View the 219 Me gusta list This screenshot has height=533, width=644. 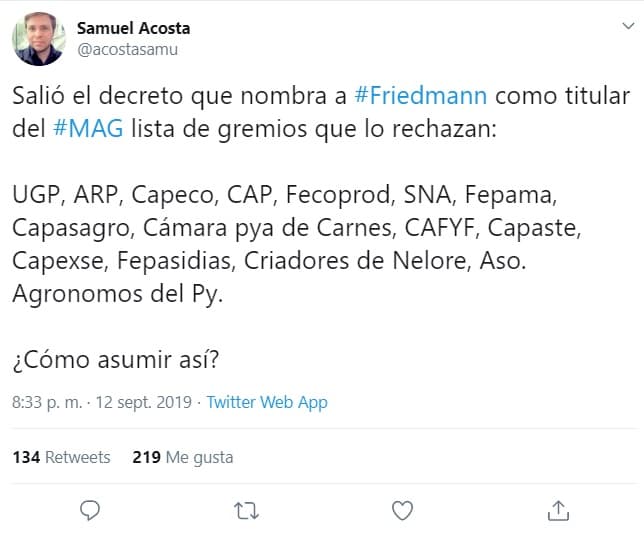tap(182, 457)
